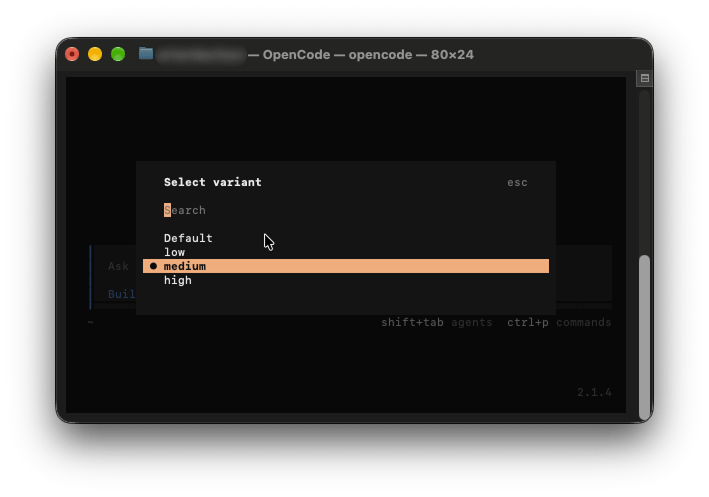Click the ctrl+p commands hint
Screen dimensions: 709x497
click(559, 322)
